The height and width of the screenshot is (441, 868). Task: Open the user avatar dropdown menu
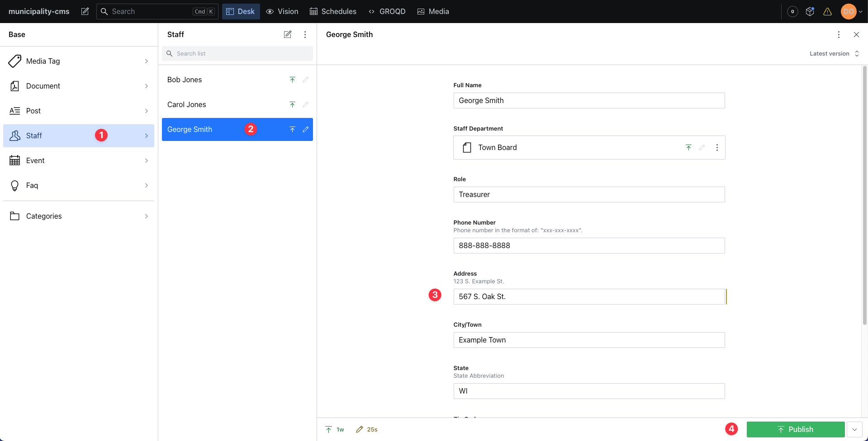click(x=851, y=12)
